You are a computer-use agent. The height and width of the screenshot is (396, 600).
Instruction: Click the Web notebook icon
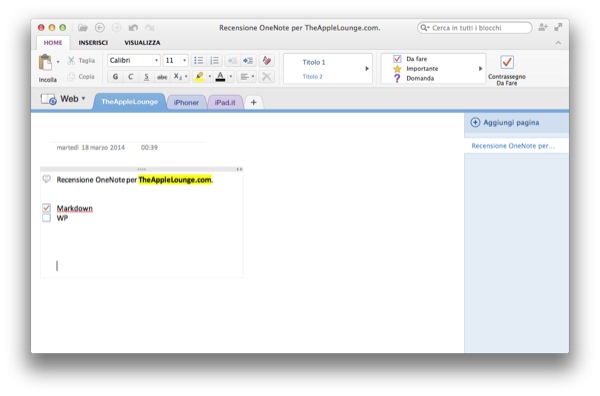click(x=49, y=99)
